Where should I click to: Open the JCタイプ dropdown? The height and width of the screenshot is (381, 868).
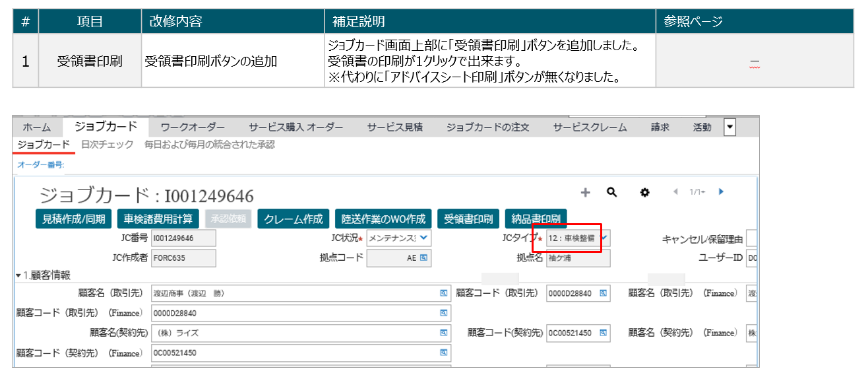tap(605, 237)
